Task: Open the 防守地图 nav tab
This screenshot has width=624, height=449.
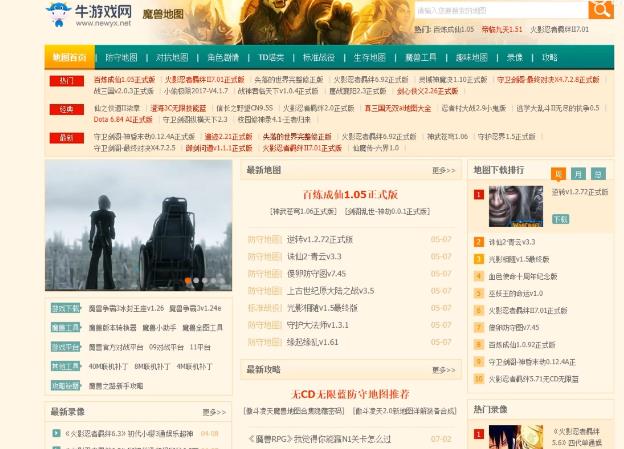Action: click(x=121, y=57)
